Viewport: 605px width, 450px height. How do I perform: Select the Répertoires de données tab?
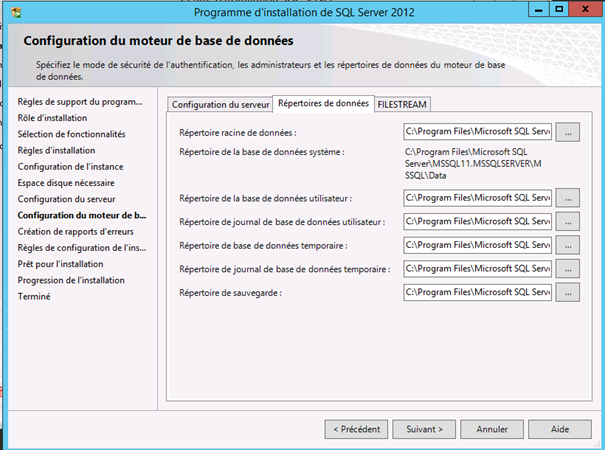point(323,104)
